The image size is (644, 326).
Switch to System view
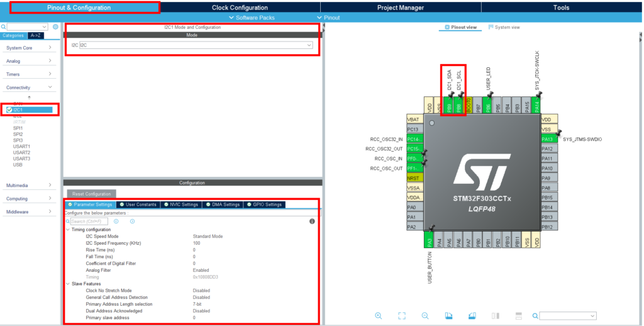click(504, 27)
